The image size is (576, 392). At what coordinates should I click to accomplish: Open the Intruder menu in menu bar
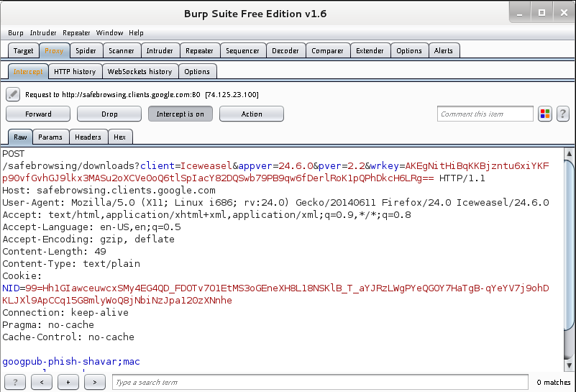coord(43,32)
